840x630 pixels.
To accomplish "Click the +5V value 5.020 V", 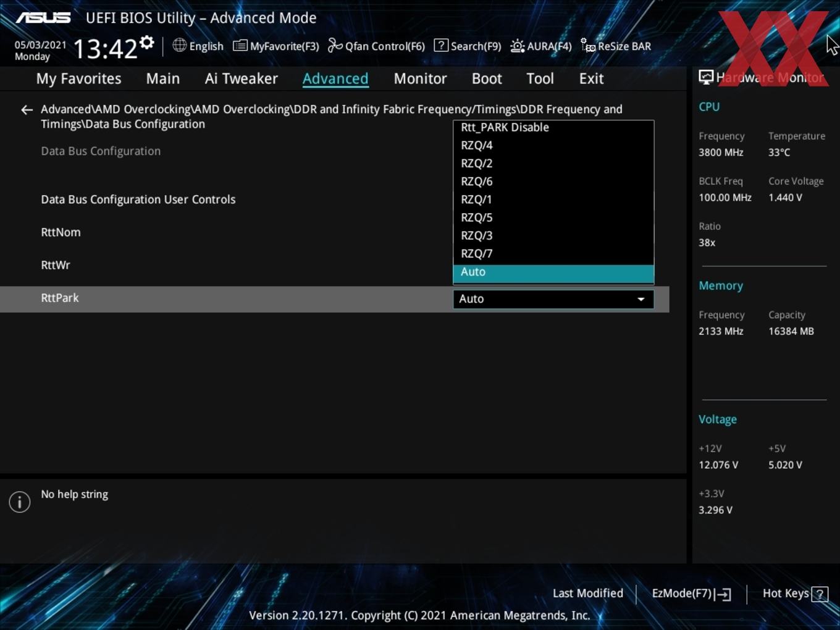I will (x=785, y=465).
